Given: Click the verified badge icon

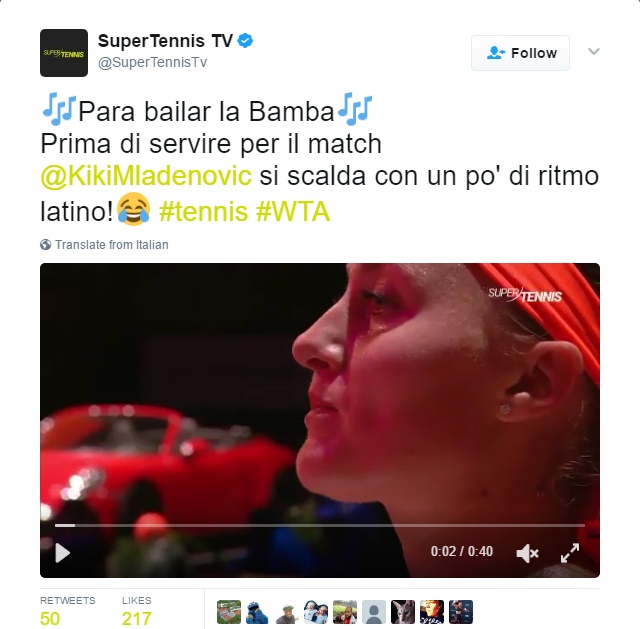Looking at the screenshot, I should point(245,41).
